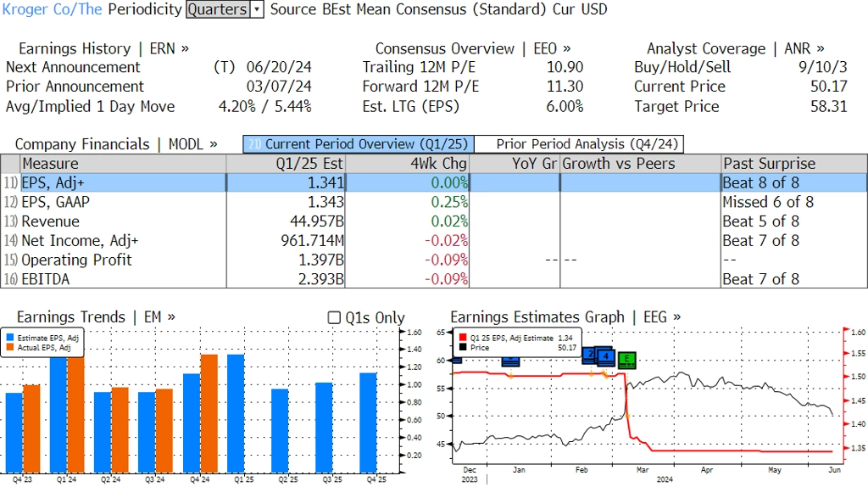This screenshot has height=487, width=868.
Task: Click Revenue estimate value 44.957B
Action: [x=317, y=221]
